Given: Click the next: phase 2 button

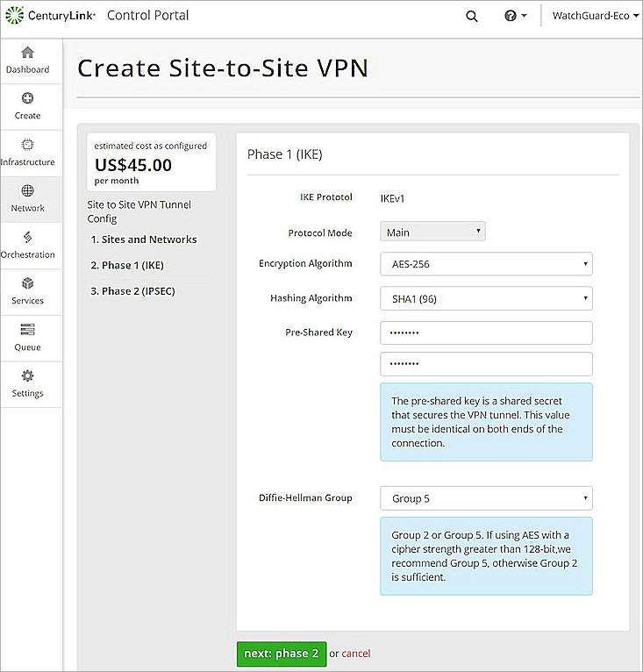Looking at the screenshot, I should (281, 654).
